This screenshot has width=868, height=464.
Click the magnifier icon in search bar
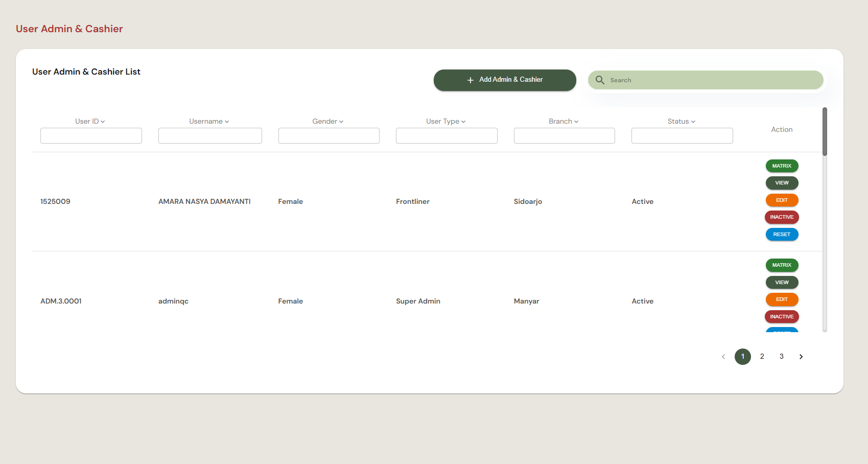(x=600, y=80)
